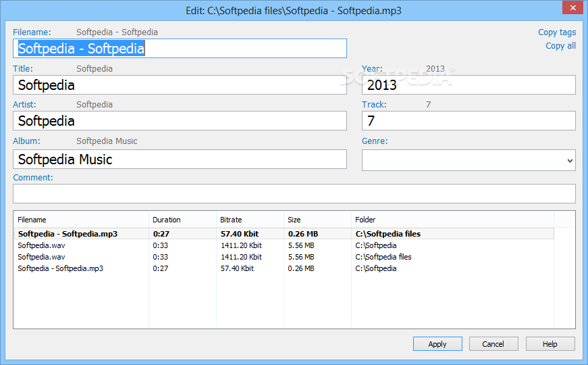588x365 pixels.
Task: Click original artist hint beside Artist label
Action: (x=95, y=104)
